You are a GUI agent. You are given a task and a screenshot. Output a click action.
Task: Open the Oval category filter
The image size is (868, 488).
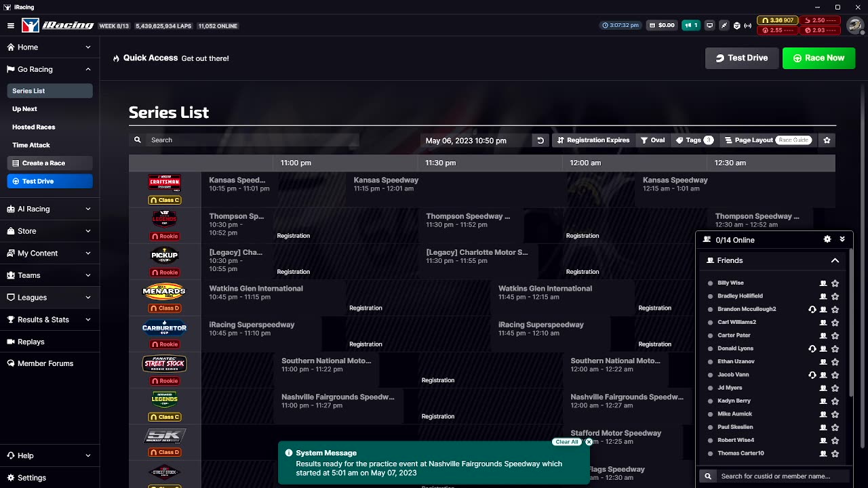click(x=653, y=140)
